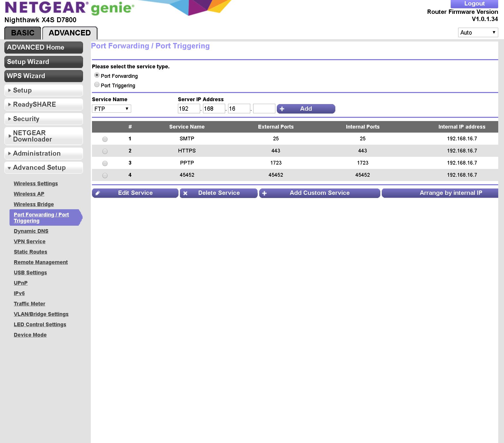Select the SMTP row radio button

pyautogui.click(x=105, y=139)
